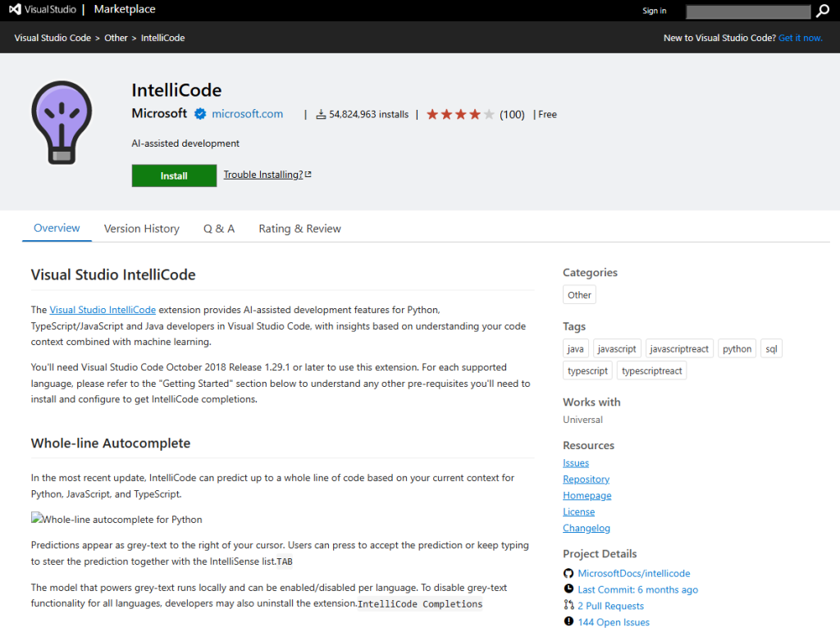Screen dimensions: 840x632
Task: Click the GitHub icon beside MicrosoftDocs/intellicode
Action: [x=568, y=573]
